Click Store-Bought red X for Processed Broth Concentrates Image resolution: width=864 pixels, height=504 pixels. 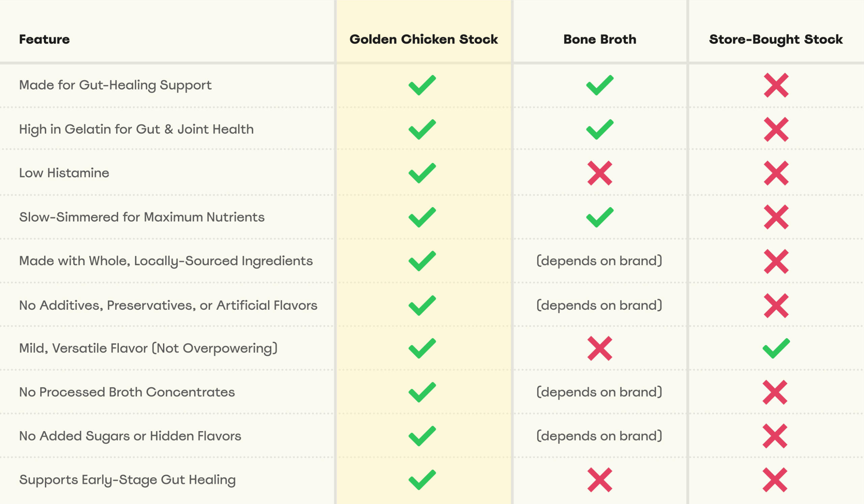(x=775, y=392)
